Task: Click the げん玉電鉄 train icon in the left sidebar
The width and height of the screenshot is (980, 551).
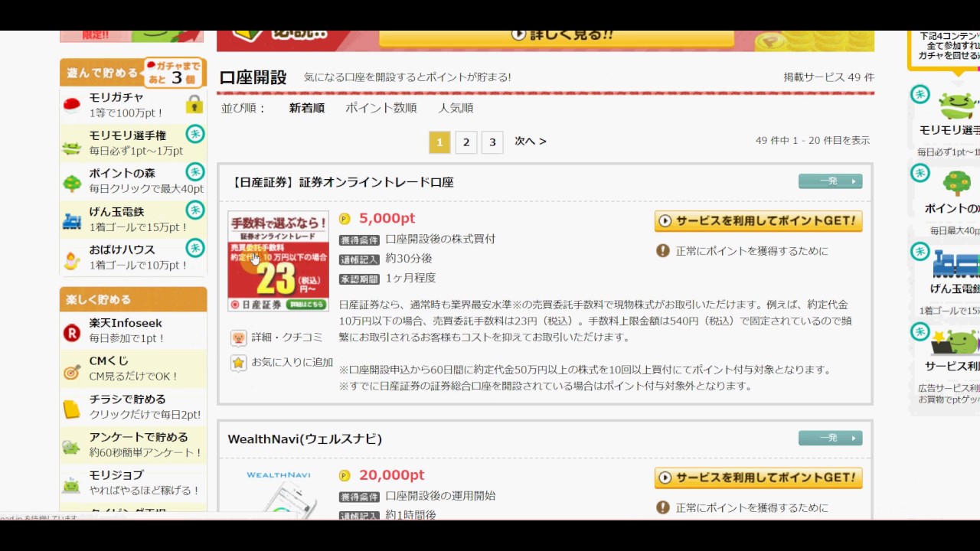Action: pyautogui.click(x=72, y=221)
